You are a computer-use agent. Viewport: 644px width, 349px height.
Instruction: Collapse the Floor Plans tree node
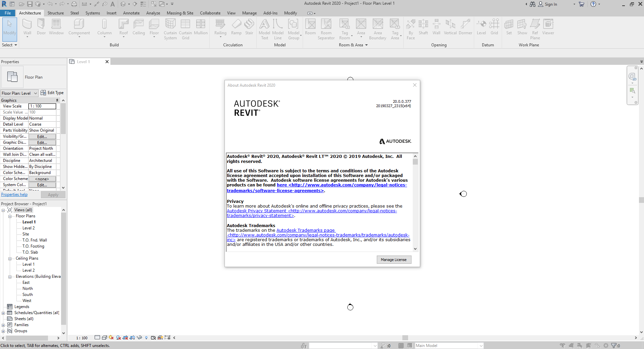(x=10, y=216)
